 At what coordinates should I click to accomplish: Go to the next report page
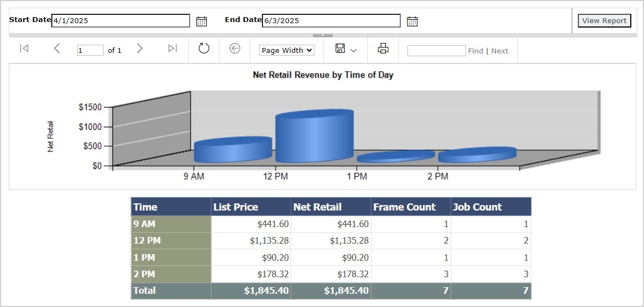139,49
